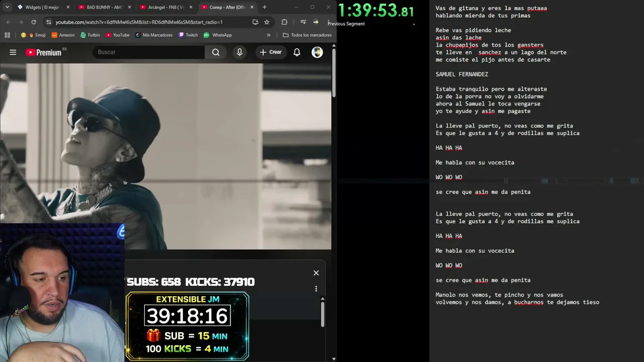Switch to the Widgets tab
Image resolution: width=644 pixels, height=362 pixels.
(43, 7)
